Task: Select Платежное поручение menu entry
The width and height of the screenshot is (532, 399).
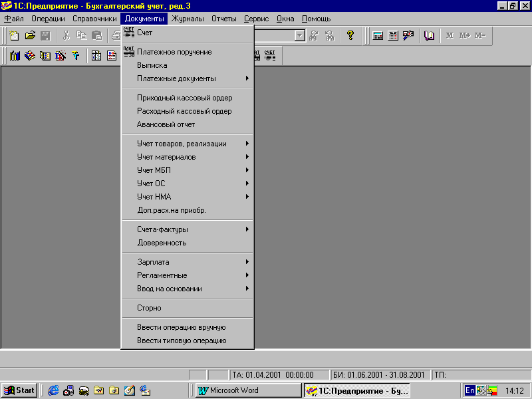Action: pyautogui.click(x=188, y=52)
